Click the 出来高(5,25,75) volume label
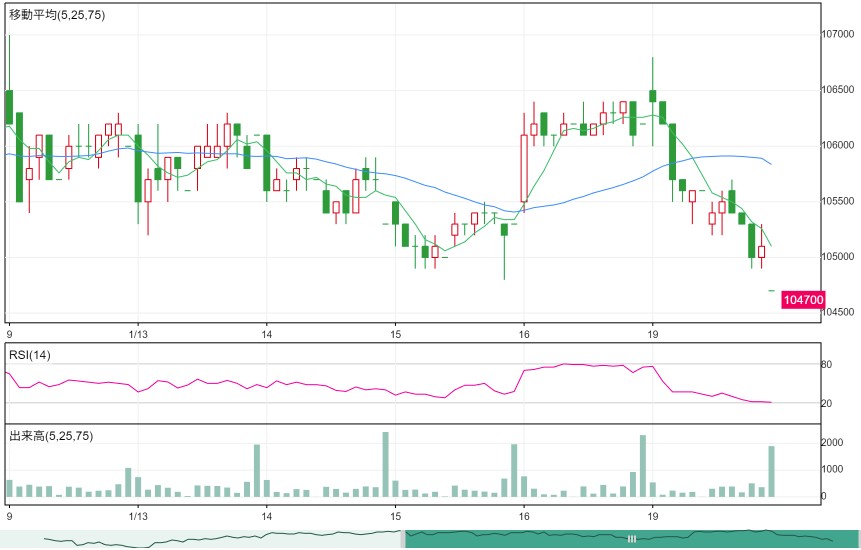This screenshot has height=550, width=861. pos(51,436)
